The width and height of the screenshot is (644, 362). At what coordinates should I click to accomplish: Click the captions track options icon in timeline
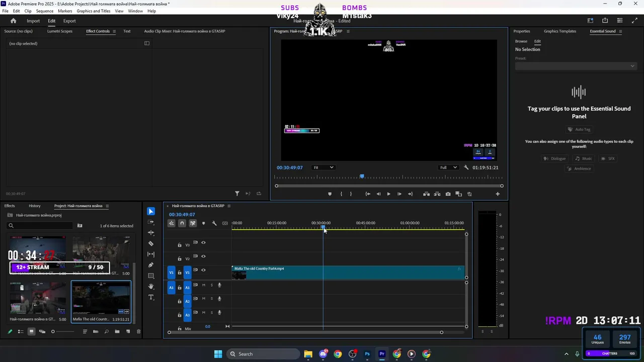pos(225,223)
